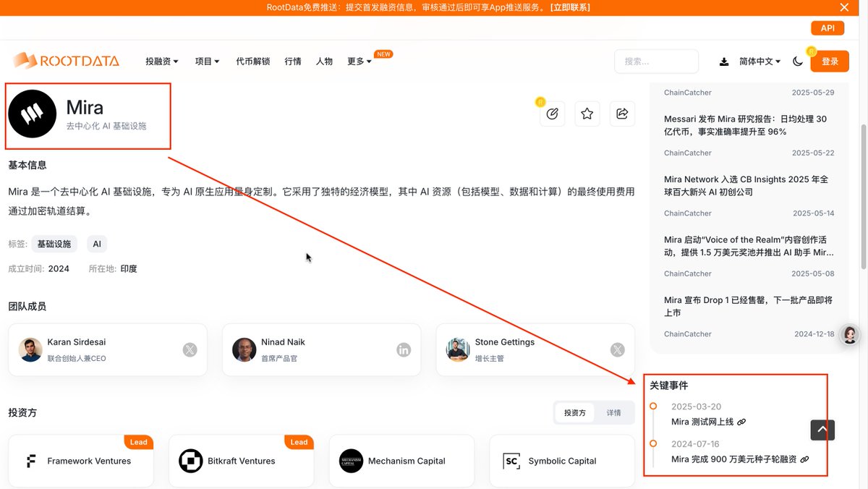The height and width of the screenshot is (489, 868).
Task: Click the 团队成员 heading
Action: 27,307
